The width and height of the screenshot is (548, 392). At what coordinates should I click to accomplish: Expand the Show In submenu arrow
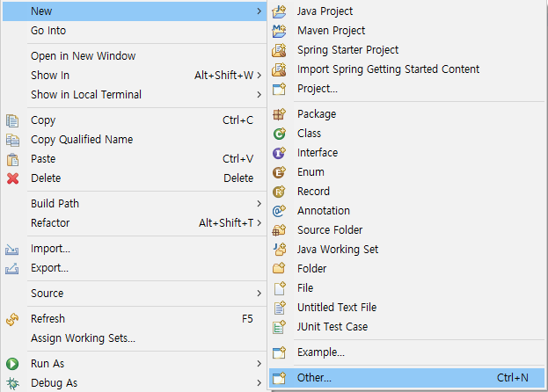259,75
